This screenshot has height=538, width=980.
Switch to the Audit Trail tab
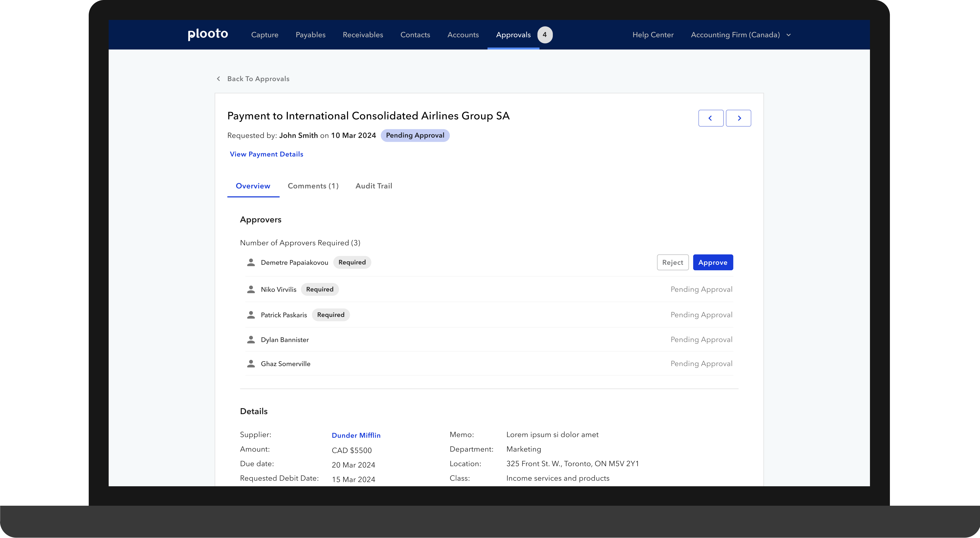coord(374,186)
